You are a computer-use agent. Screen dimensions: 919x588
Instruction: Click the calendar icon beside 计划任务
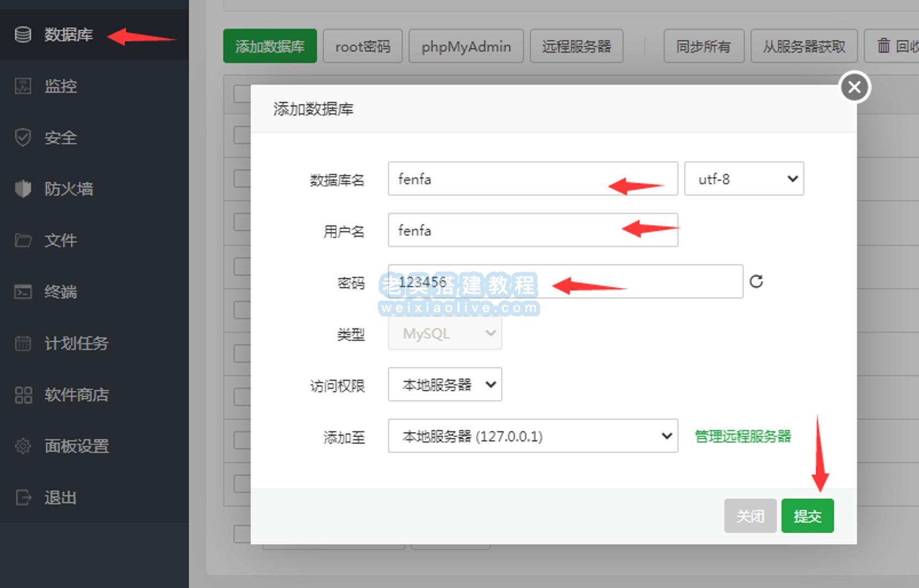23,343
